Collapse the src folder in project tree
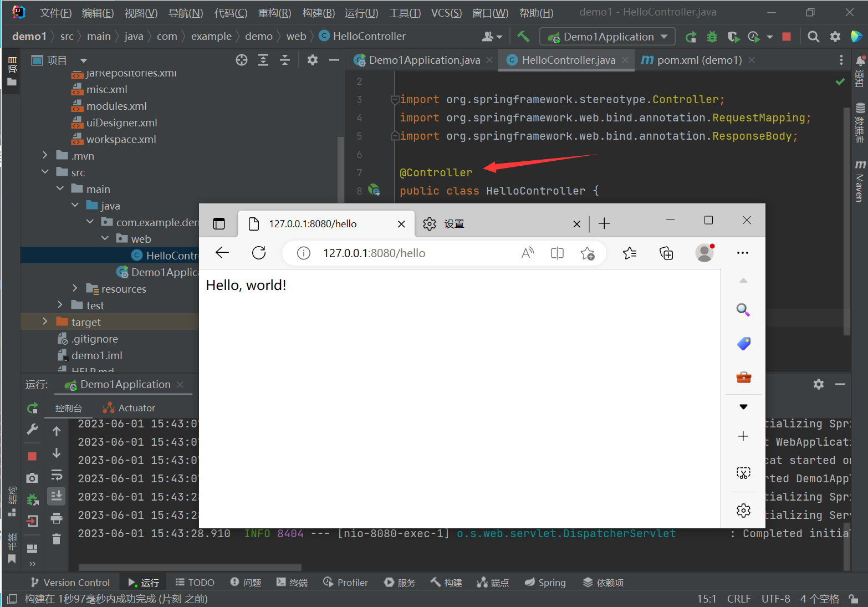The height and width of the screenshot is (607, 868). point(45,172)
